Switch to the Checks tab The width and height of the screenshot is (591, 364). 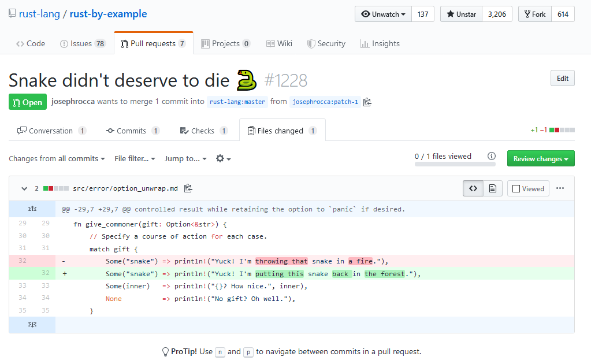(204, 131)
